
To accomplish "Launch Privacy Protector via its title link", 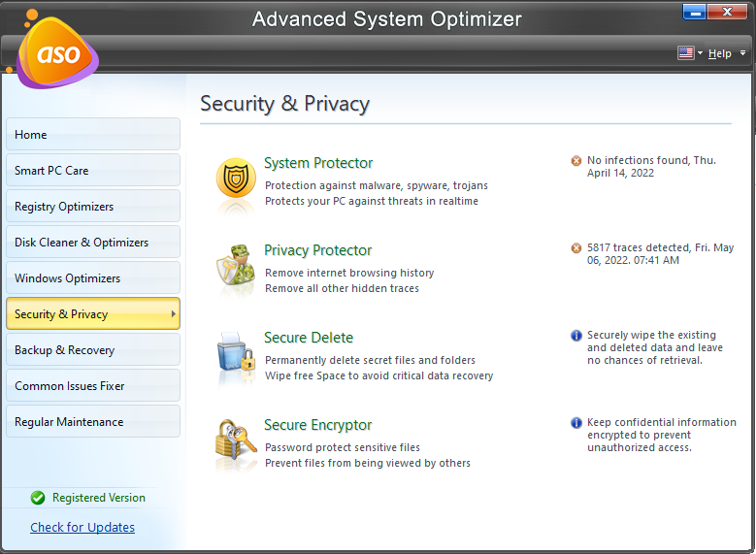I will coord(317,250).
